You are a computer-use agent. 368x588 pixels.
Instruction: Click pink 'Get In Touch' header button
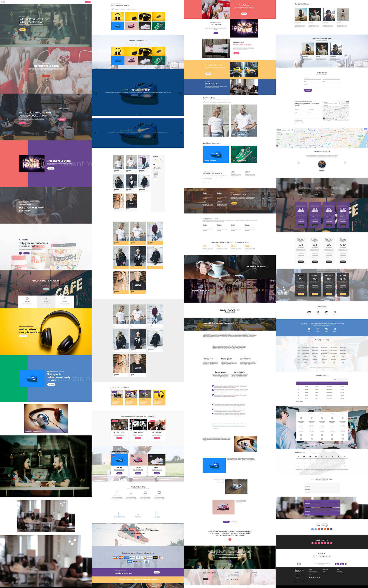point(88,2)
